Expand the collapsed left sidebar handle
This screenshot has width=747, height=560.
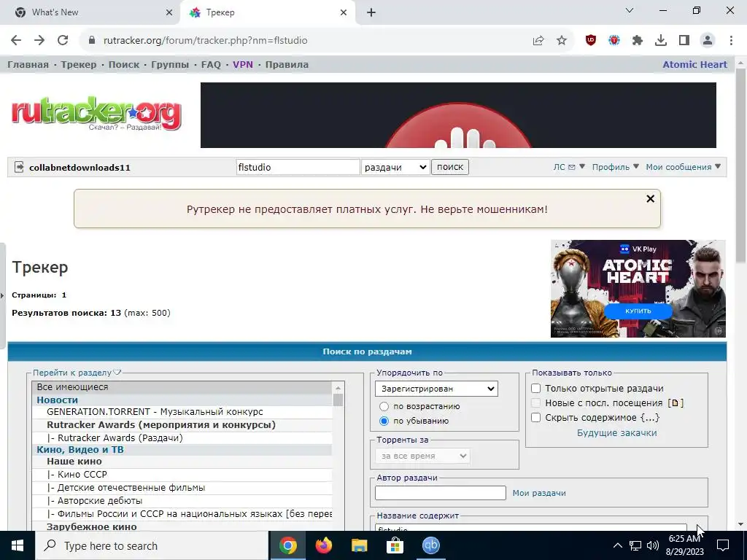pyautogui.click(x=2, y=295)
